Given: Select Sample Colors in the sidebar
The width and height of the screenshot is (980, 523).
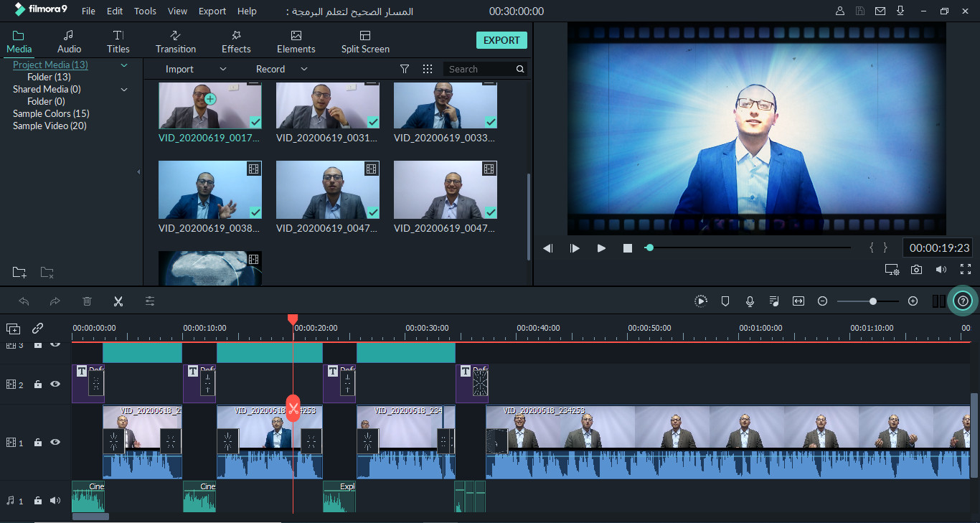Looking at the screenshot, I should [50, 113].
